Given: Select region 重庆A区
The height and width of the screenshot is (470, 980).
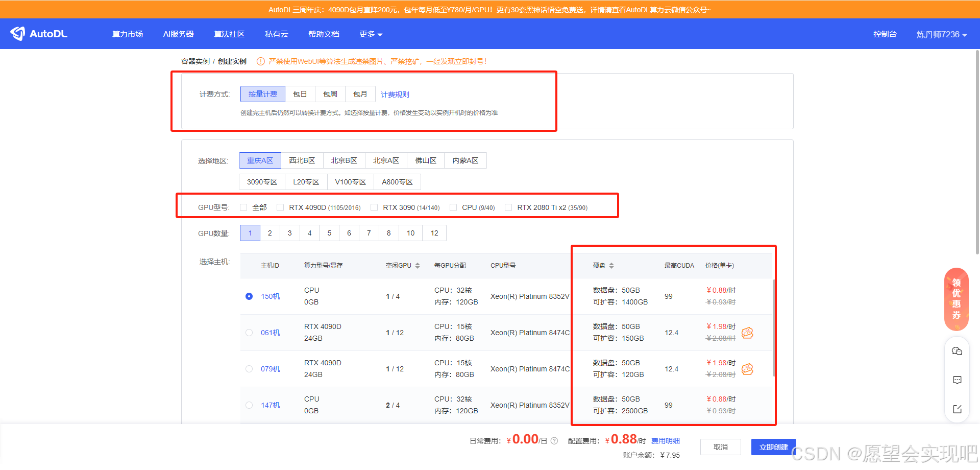Looking at the screenshot, I should tap(260, 160).
